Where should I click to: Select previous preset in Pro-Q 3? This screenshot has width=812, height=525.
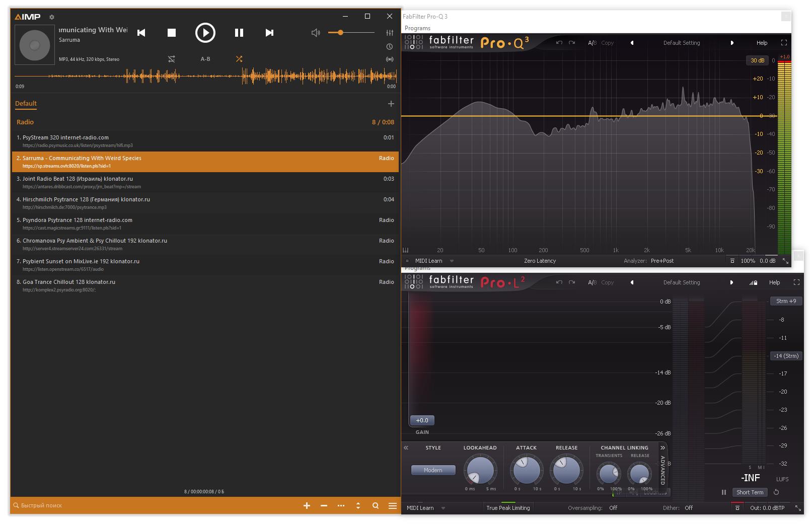(x=632, y=43)
